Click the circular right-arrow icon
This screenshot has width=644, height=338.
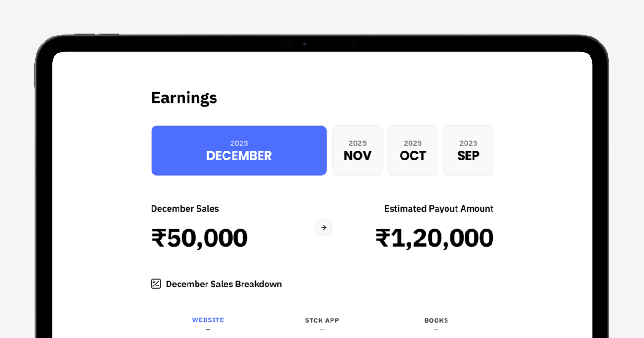(x=324, y=227)
